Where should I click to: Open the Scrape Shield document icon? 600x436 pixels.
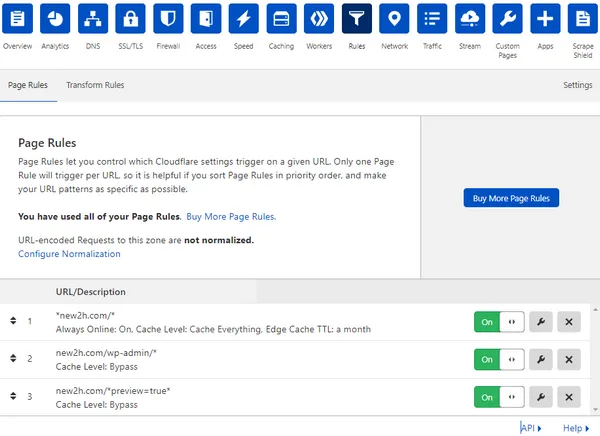(583, 18)
